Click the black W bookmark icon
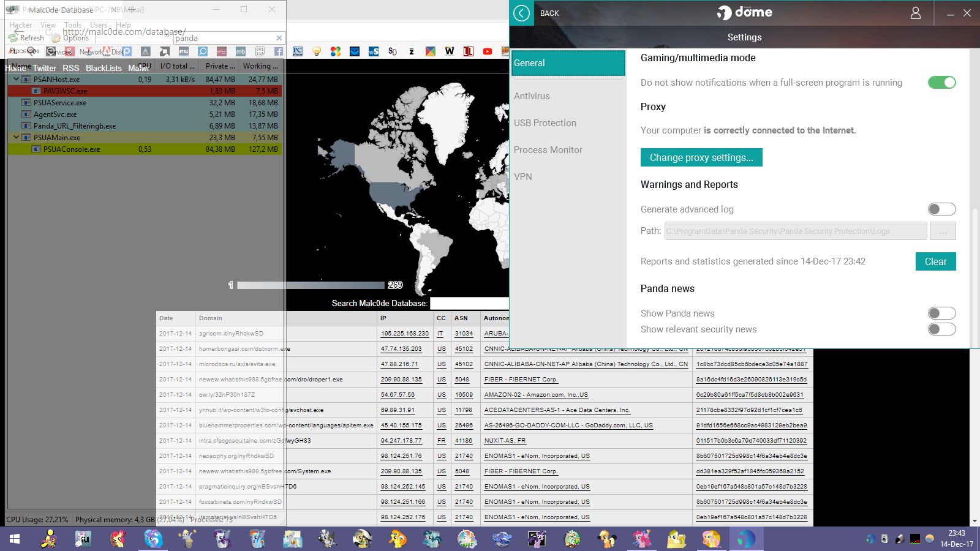The height and width of the screenshot is (551, 980). pyautogui.click(x=450, y=51)
